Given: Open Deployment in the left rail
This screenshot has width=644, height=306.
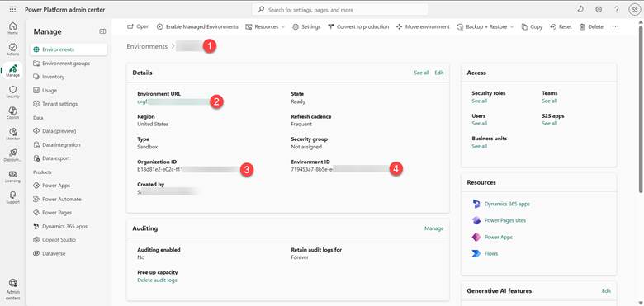Looking at the screenshot, I should click(x=12, y=155).
